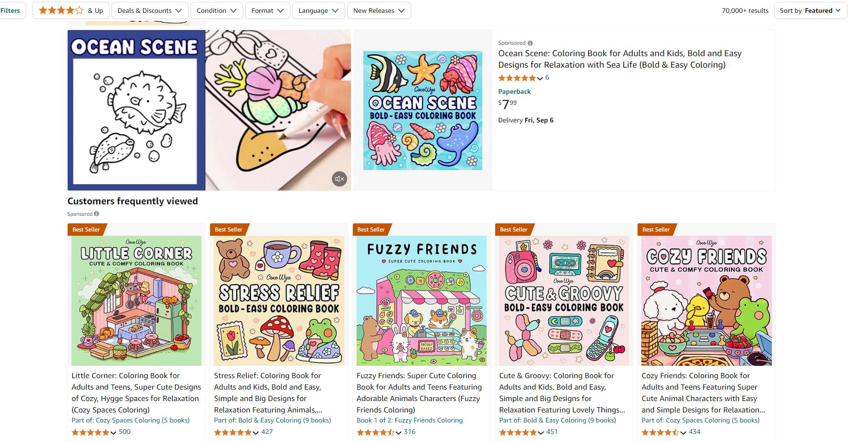Unmute the Ocean Scene video ad

(x=339, y=179)
